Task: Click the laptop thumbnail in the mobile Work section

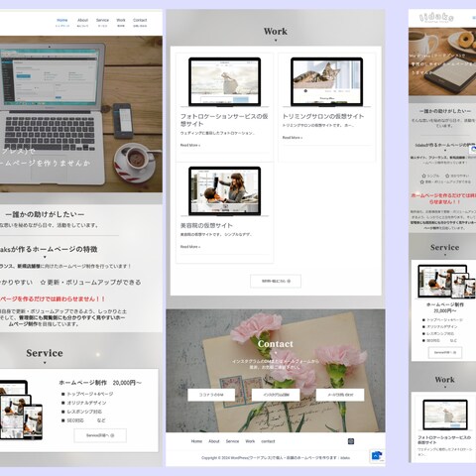Action: coord(445,415)
